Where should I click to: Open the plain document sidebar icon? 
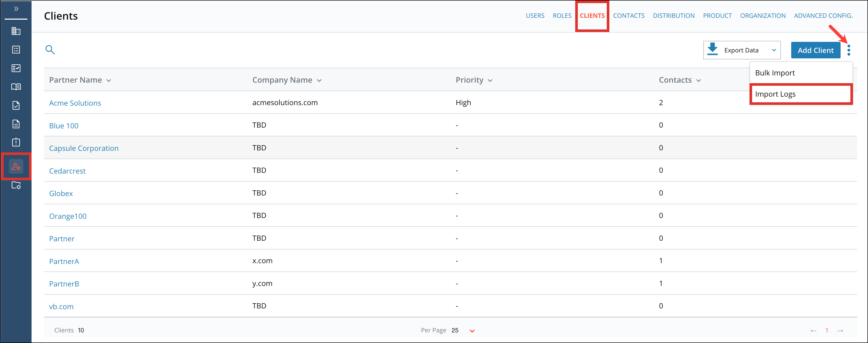pyautogui.click(x=16, y=124)
